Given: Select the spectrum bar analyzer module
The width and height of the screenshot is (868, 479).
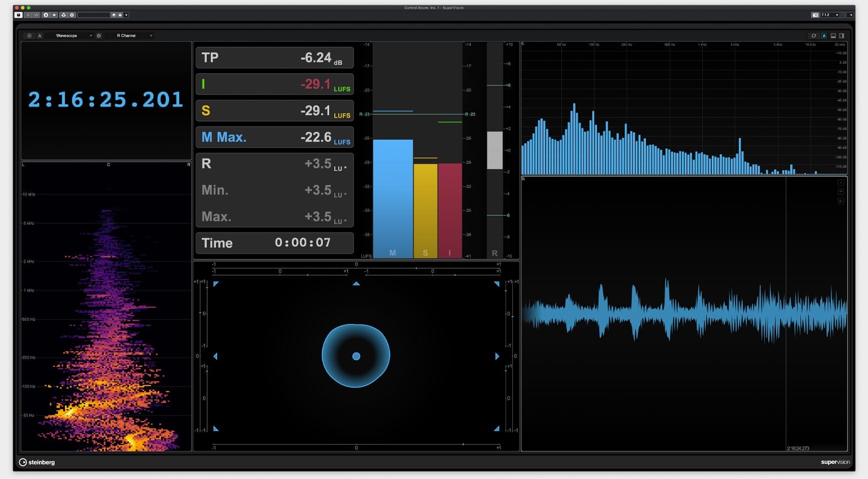Looking at the screenshot, I should pyautogui.click(x=684, y=108).
